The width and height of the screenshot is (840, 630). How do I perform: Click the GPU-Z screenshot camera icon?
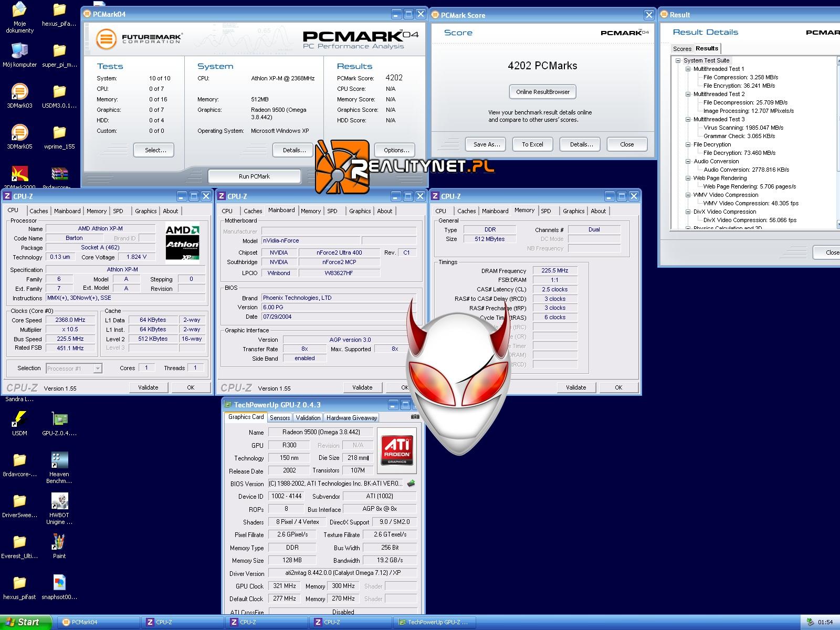[x=415, y=417]
